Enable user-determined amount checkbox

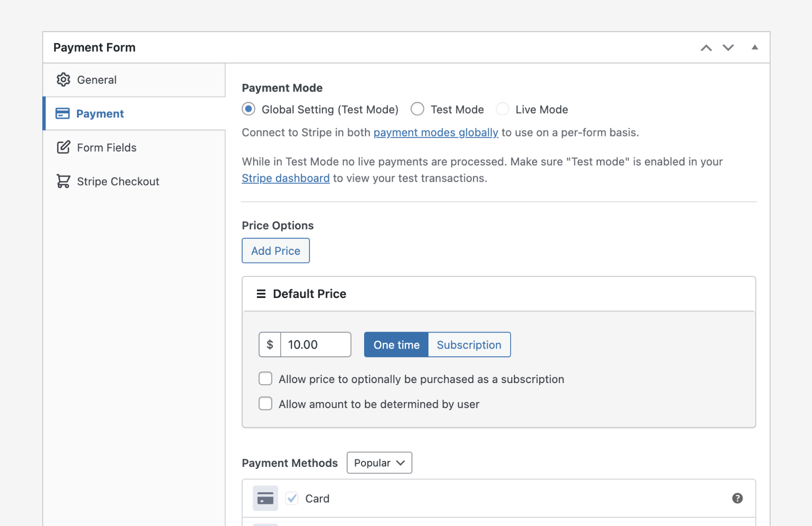(265, 404)
